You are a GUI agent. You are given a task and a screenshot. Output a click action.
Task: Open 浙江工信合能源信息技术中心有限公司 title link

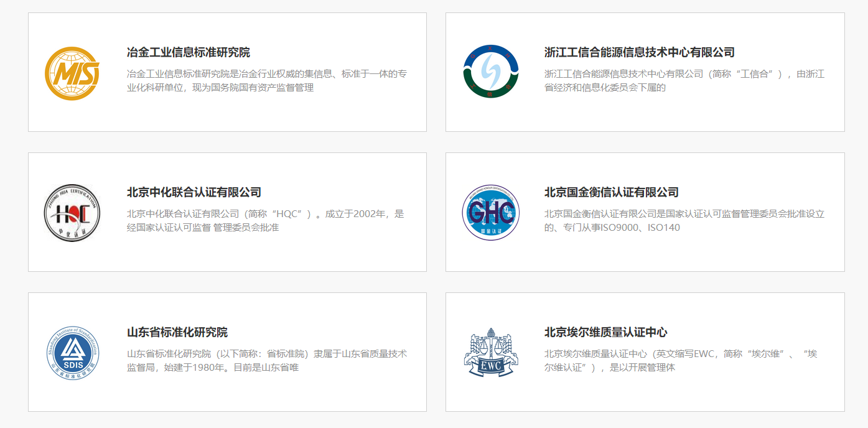(640, 52)
